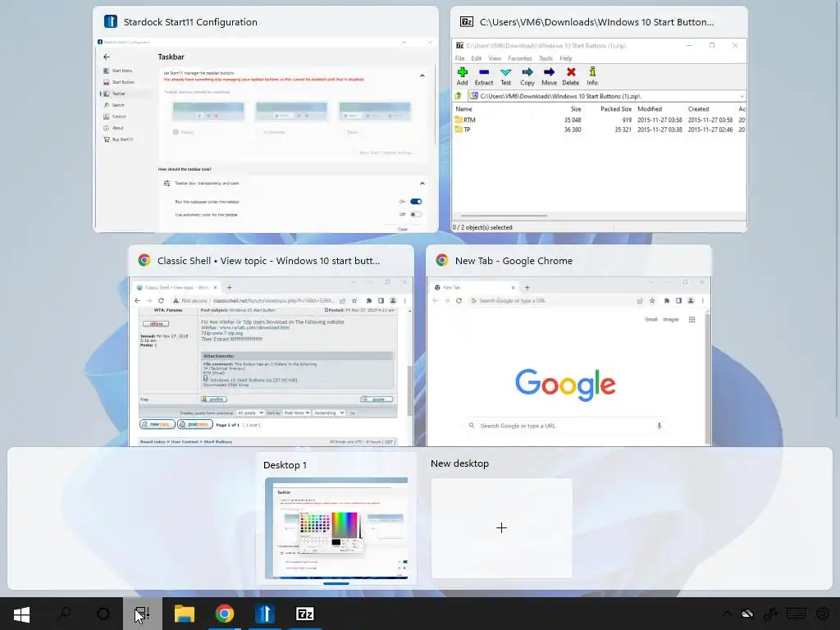Click the New desktop plus tile
This screenshot has width=840, height=630.
pyautogui.click(x=501, y=528)
